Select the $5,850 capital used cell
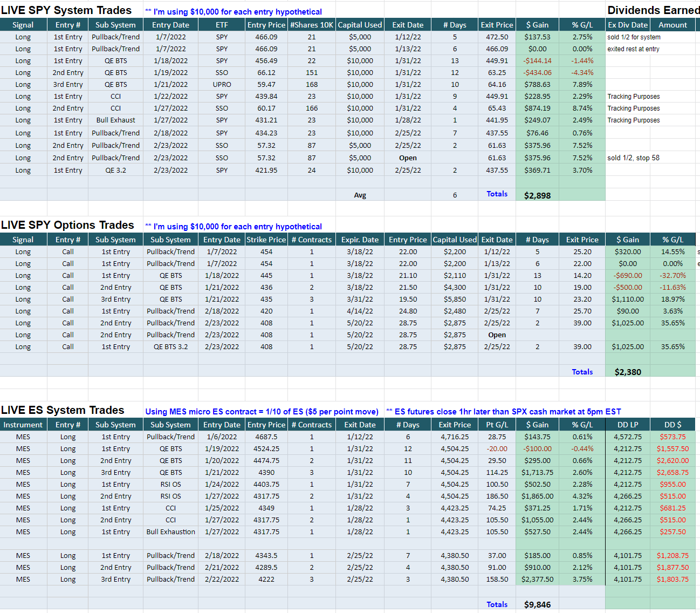This screenshot has height=613, width=700. pos(455,299)
